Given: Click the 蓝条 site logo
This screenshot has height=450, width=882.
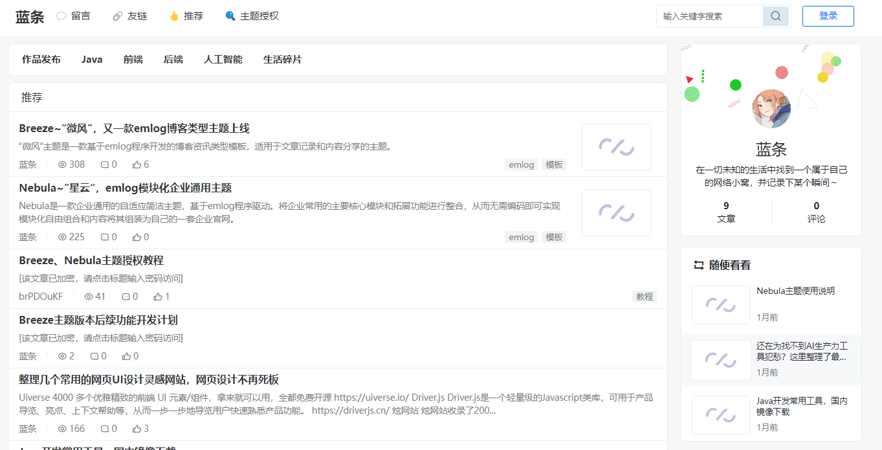Looking at the screenshot, I should tap(30, 16).
